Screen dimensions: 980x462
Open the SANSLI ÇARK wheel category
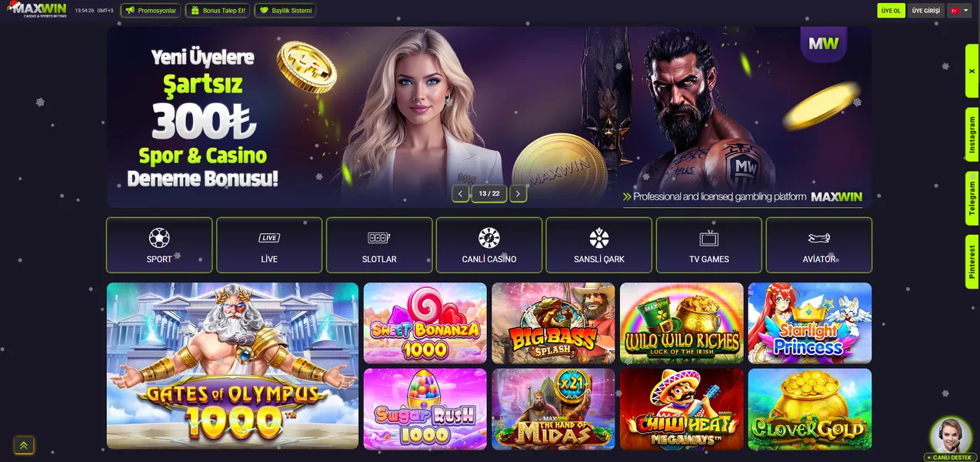[599, 245]
